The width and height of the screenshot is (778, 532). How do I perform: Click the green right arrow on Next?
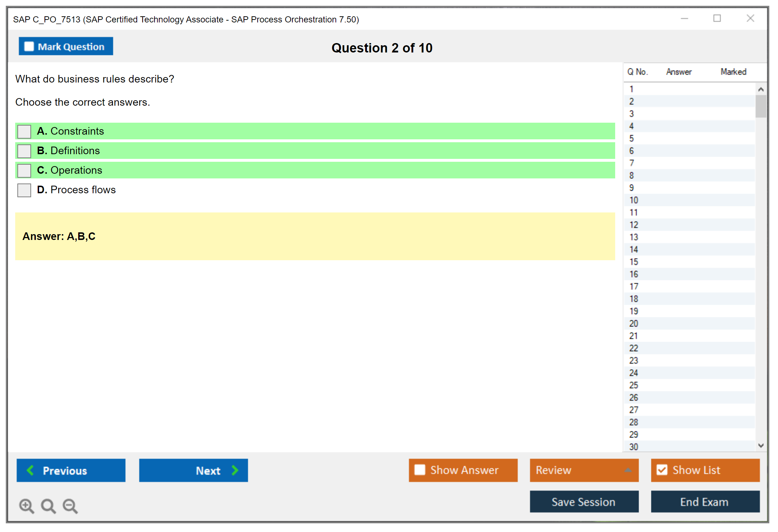click(x=235, y=470)
